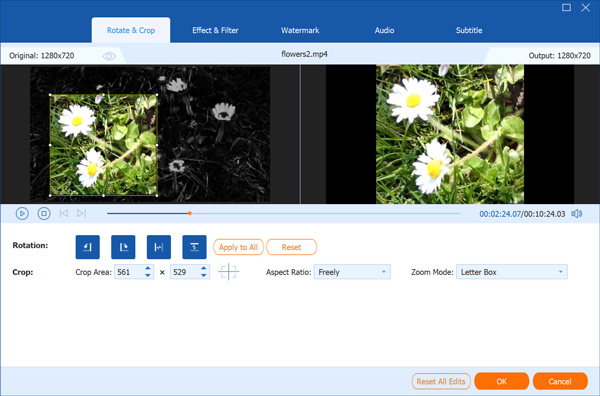
Task: Stop the video playback
Action: 44,213
